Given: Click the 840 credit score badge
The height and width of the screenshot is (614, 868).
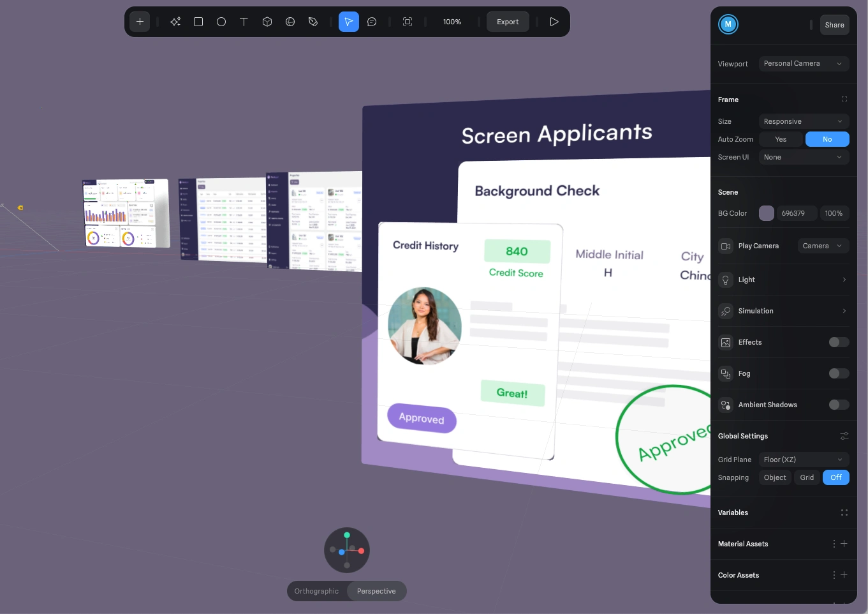Looking at the screenshot, I should click(517, 251).
